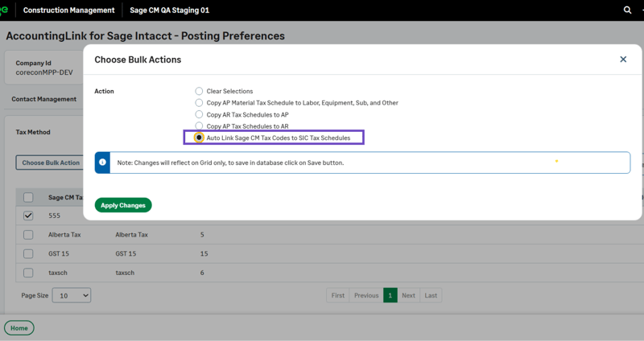Image resolution: width=644 pixels, height=341 pixels.
Task: Click the search magnifier icon in header
Action: point(627,10)
